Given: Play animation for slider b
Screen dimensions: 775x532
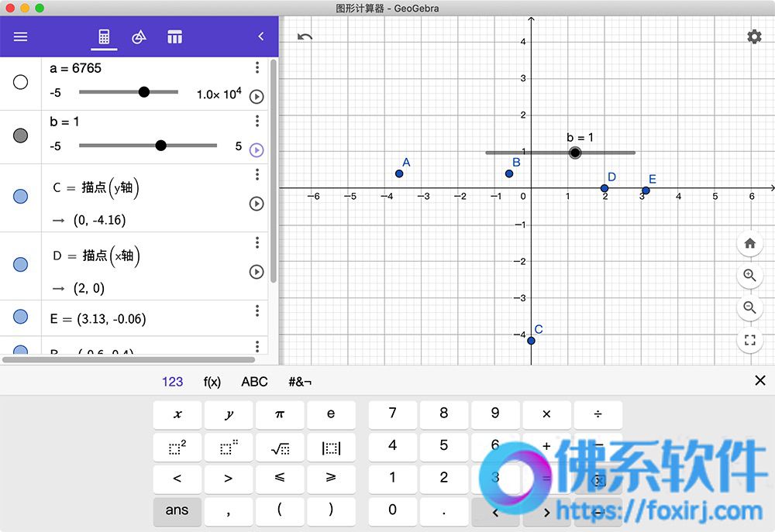Looking at the screenshot, I should point(257,149).
